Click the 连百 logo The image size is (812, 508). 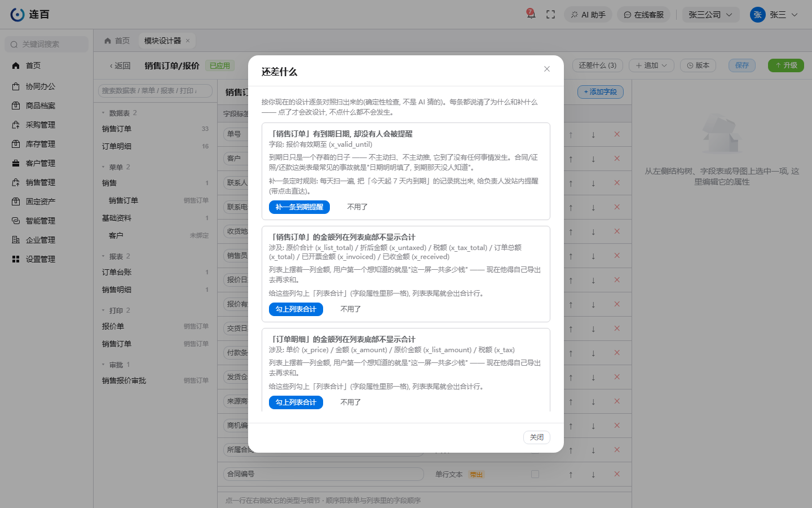click(30, 15)
